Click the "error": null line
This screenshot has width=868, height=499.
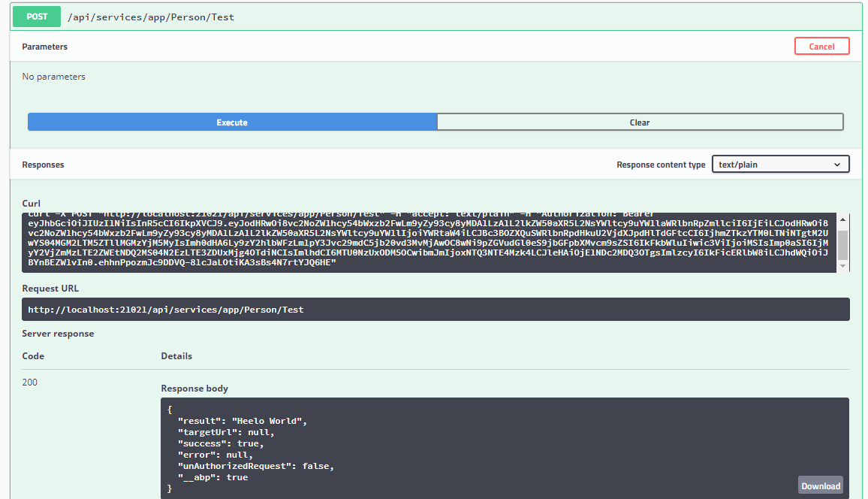[x=215, y=455]
